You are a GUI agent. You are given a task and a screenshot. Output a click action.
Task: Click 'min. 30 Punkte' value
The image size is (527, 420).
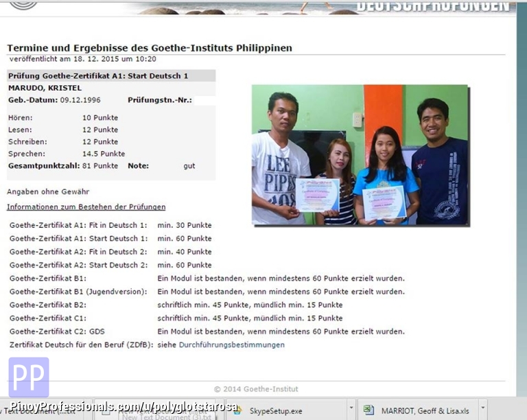185,225
